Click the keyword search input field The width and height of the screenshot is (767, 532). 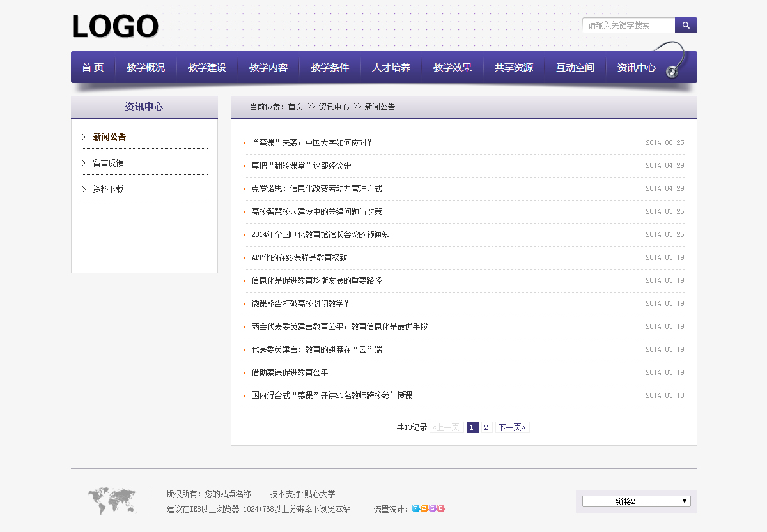click(x=628, y=26)
